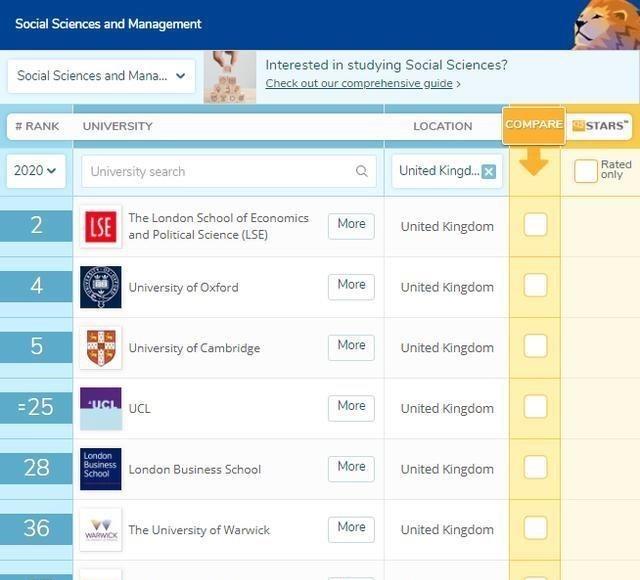
Task: Remove the United Kingdom location filter
Action: (x=489, y=171)
